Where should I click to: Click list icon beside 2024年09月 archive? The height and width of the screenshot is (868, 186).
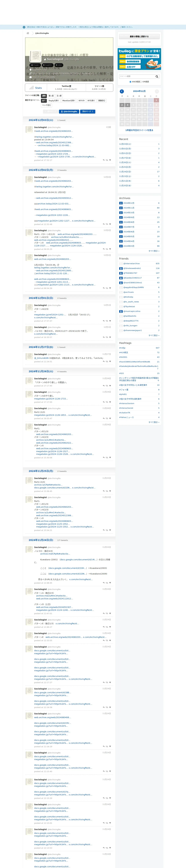(121, 217)
